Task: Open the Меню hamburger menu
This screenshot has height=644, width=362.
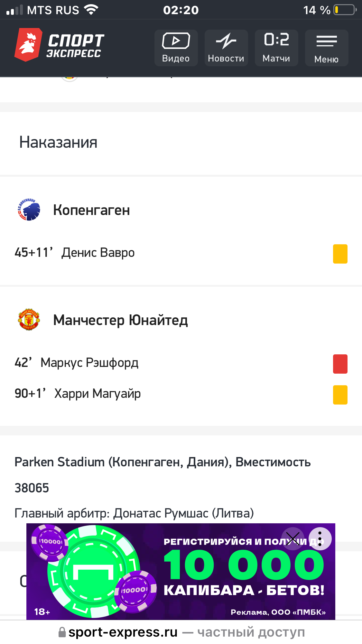Action: click(326, 48)
